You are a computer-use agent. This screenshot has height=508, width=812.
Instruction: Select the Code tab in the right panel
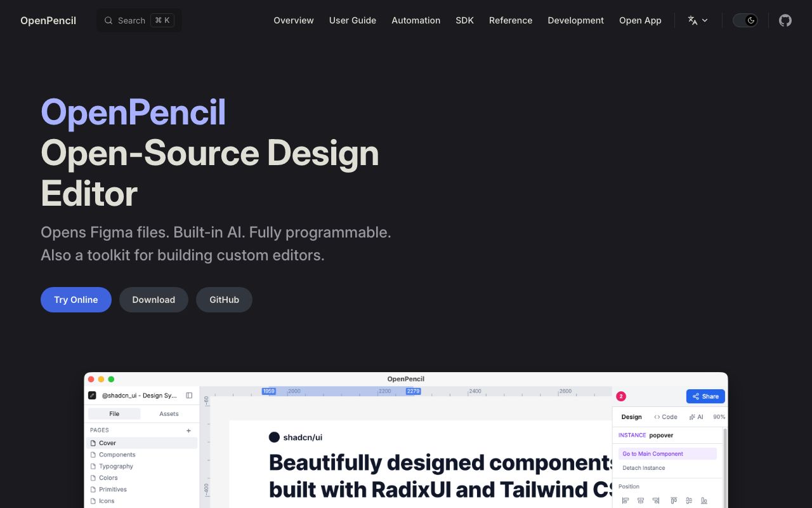(x=665, y=417)
